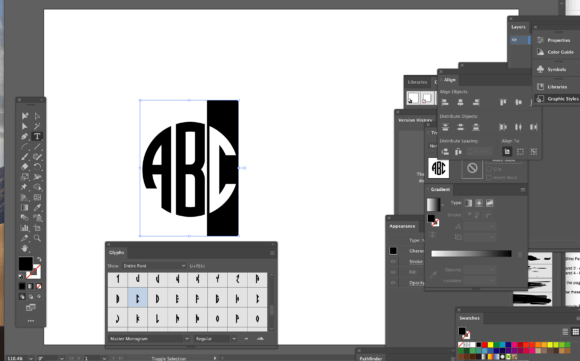This screenshot has height=361, width=580.
Task: Open the Show Entire Font dropdown
Action: click(154, 266)
